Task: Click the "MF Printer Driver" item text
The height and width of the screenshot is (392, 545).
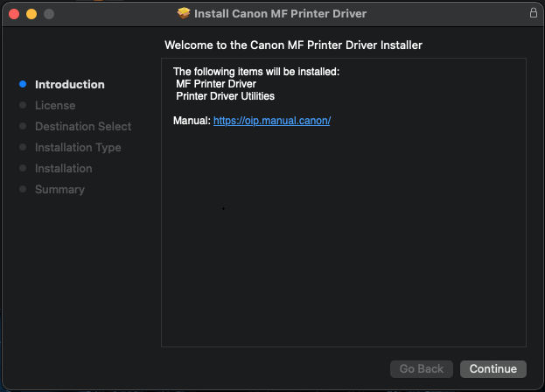Action: coord(216,84)
